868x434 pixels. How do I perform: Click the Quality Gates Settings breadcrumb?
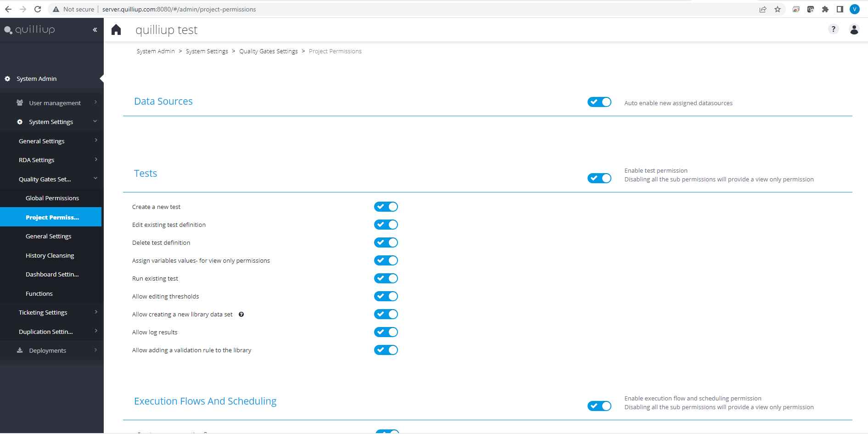coord(269,51)
